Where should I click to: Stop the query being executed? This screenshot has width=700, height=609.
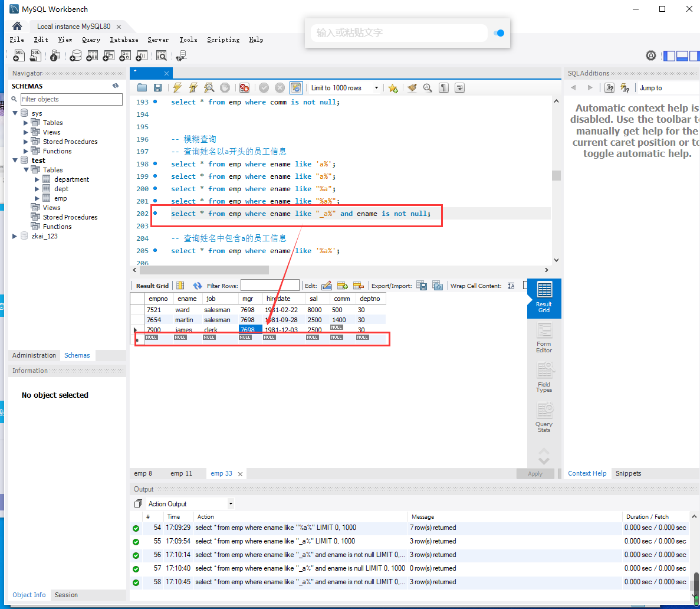click(225, 88)
